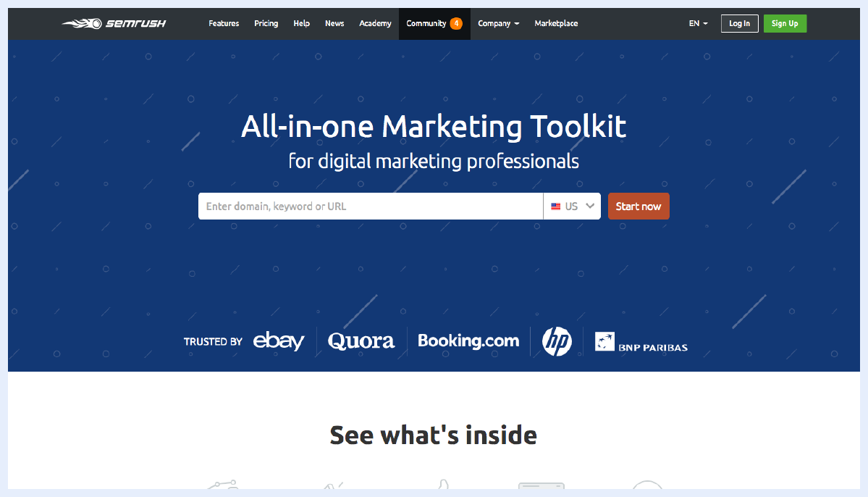Image resolution: width=868 pixels, height=497 pixels.
Task: Focus the domain, keyword or URL field
Action: (x=371, y=206)
